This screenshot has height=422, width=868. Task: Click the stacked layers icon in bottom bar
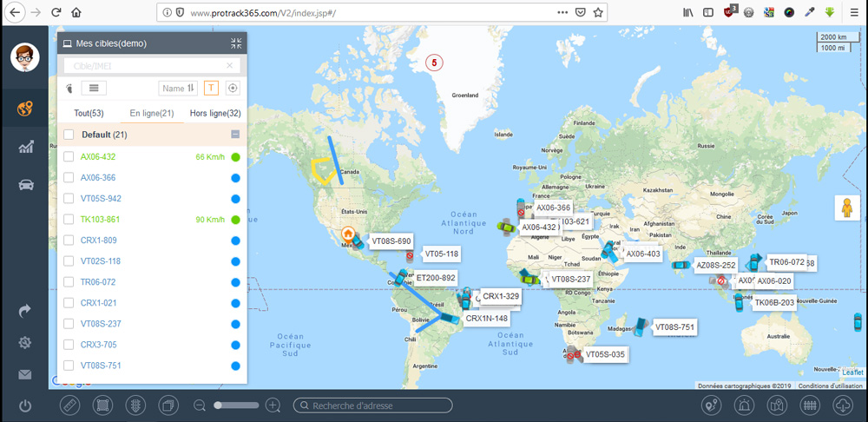(168, 406)
